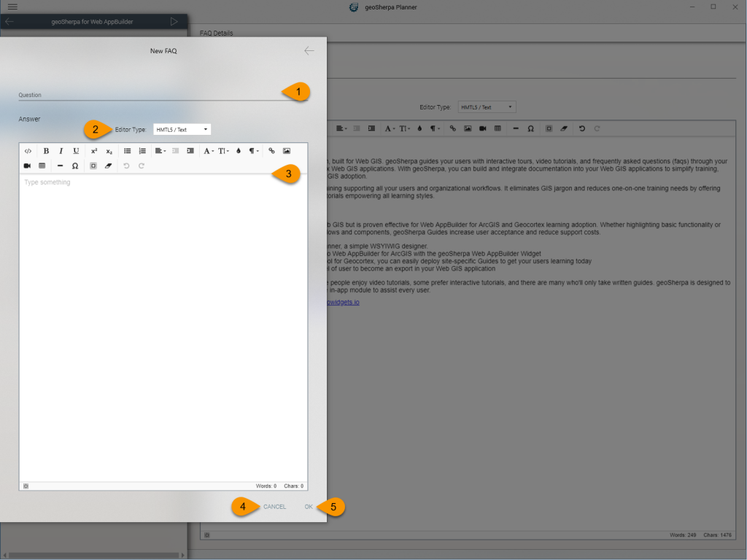747x560 pixels.
Task: Apply superscript in the New FAQ editor
Action: [94, 151]
